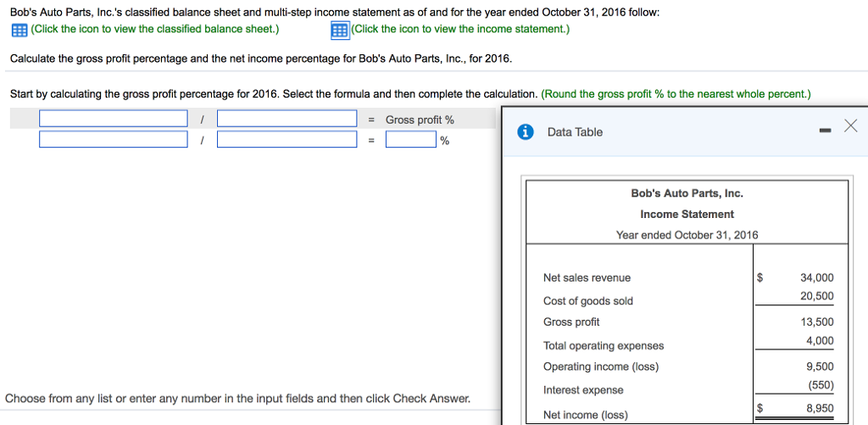The height and width of the screenshot is (425, 868).
Task: Click the Net sales revenue row label
Action: [587, 277]
